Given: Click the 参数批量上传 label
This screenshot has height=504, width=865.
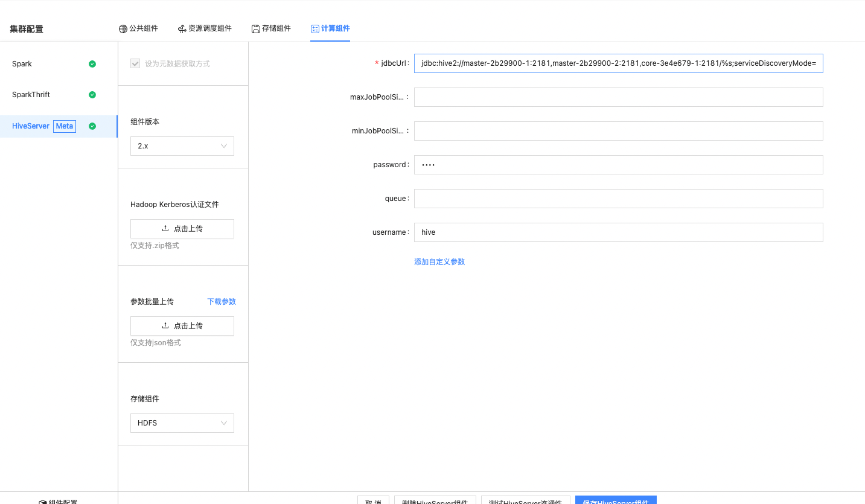Looking at the screenshot, I should coord(152,302).
